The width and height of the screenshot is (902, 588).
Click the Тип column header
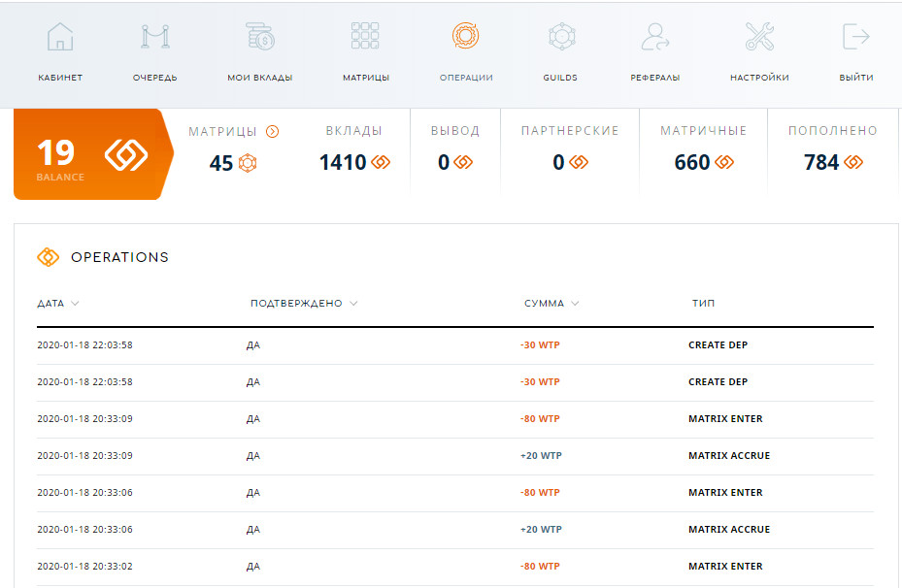pos(703,303)
